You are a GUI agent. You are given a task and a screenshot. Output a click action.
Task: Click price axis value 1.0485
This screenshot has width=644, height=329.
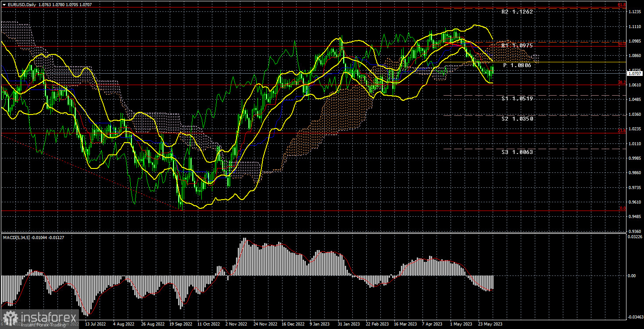pyautogui.click(x=634, y=100)
